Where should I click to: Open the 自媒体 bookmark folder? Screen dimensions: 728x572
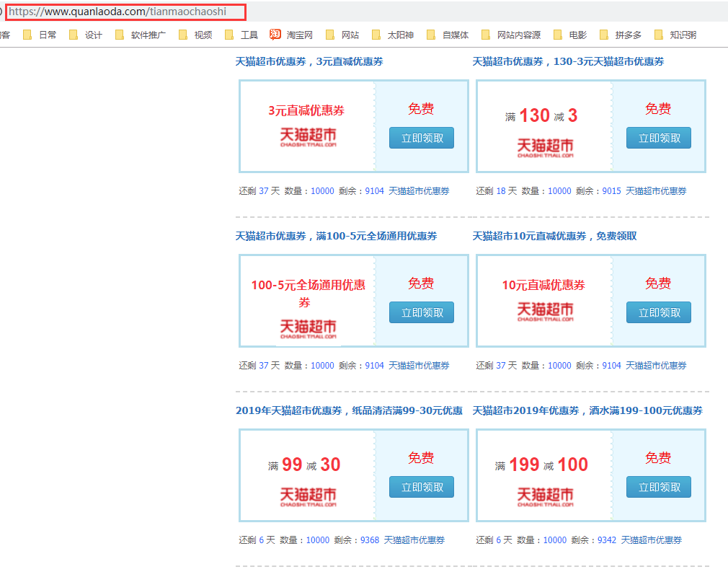(448, 35)
